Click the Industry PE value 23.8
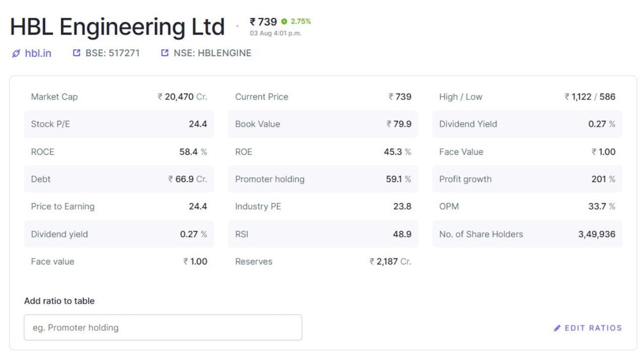This screenshot has width=644, height=362. pyautogui.click(x=402, y=207)
